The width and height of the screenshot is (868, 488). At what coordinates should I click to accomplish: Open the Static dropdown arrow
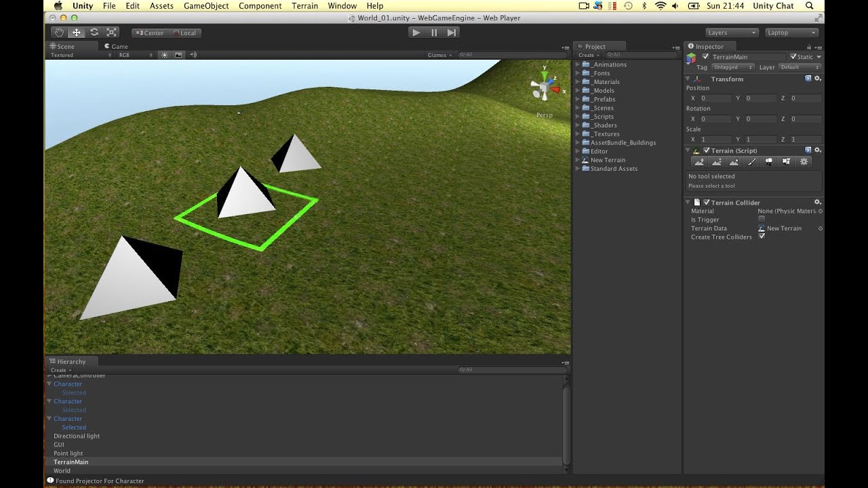coord(818,57)
